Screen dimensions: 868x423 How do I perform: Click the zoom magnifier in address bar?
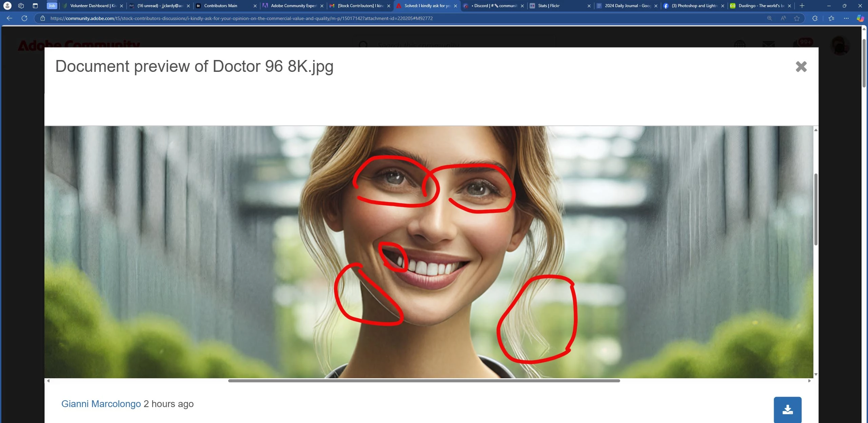(x=770, y=18)
